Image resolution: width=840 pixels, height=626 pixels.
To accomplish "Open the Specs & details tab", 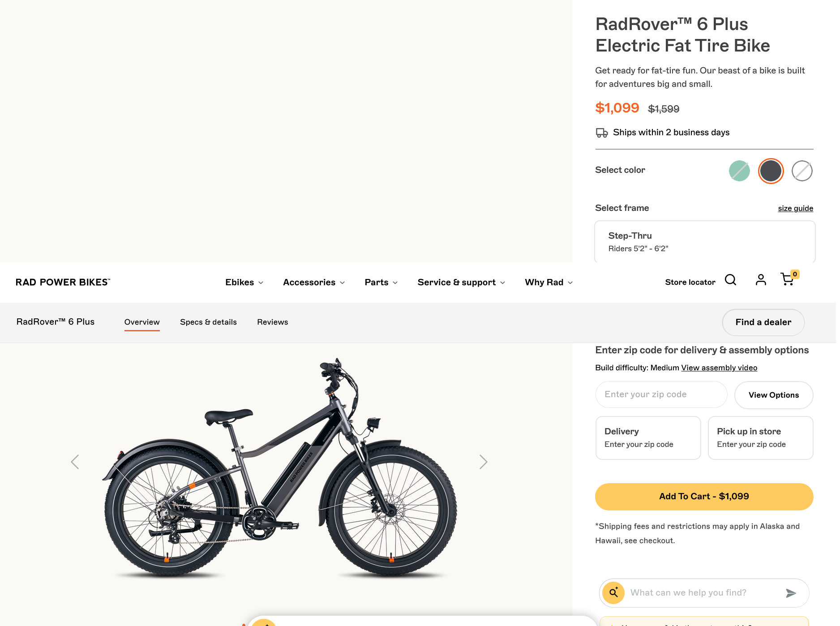I will coord(208,322).
